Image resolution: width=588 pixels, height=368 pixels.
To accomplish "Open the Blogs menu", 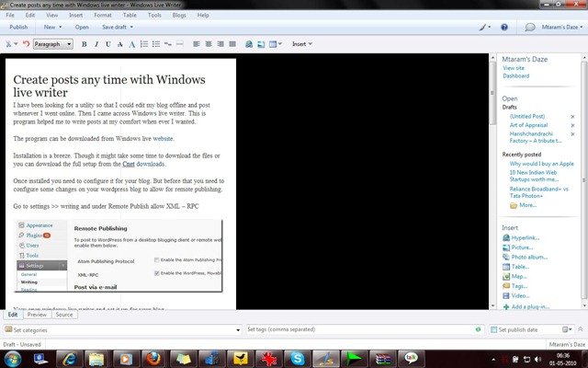I will [179, 15].
